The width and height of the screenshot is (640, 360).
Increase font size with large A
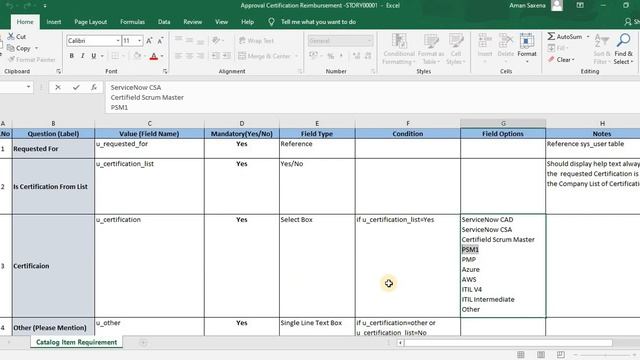pos(149,41)
